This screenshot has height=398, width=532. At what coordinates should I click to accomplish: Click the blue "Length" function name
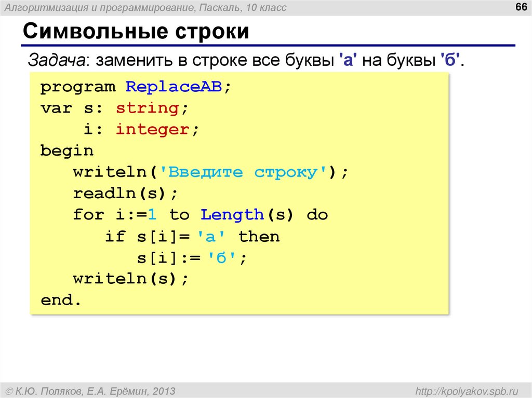point(232,215)
